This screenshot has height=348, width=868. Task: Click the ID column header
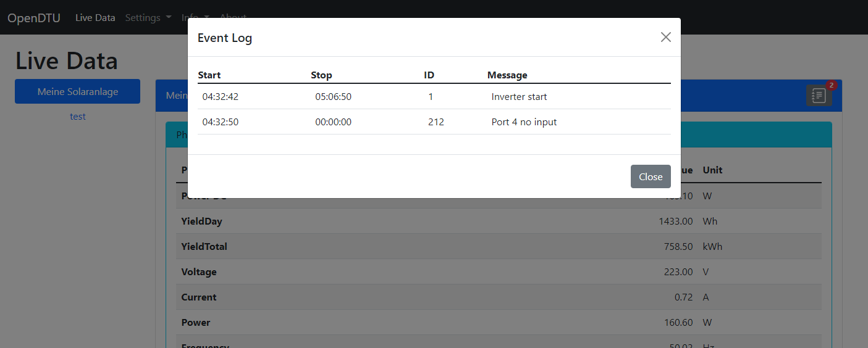(429, 75)
